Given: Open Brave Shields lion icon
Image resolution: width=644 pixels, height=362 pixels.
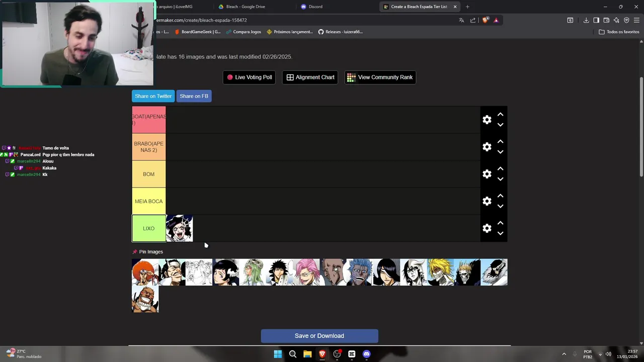Looking at the screenshot, I should tap(485, 20).
